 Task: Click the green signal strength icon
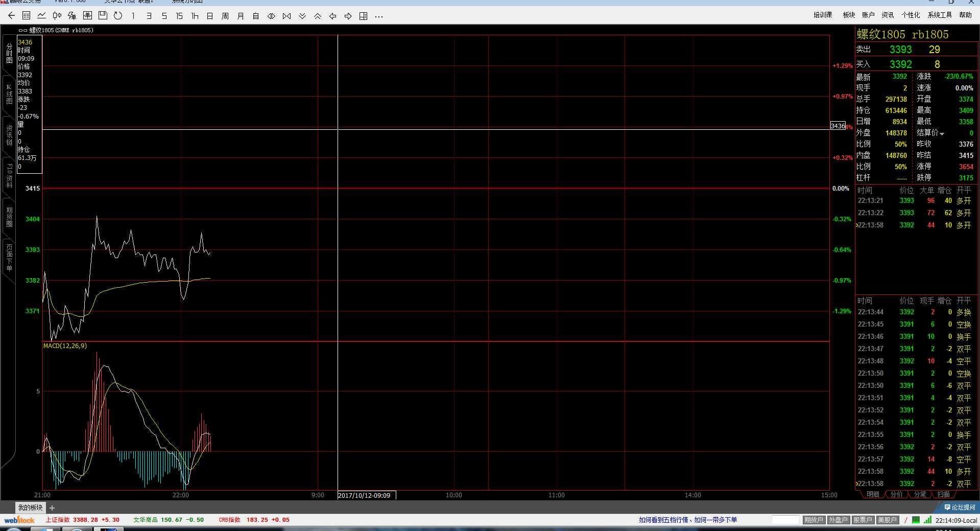click(927, 520)
